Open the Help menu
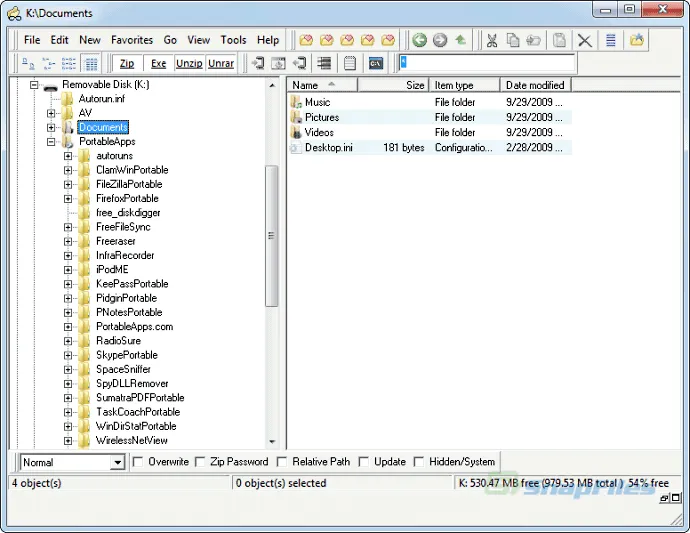690x533 pixels. pyautogui.click(x=268, y=40)
